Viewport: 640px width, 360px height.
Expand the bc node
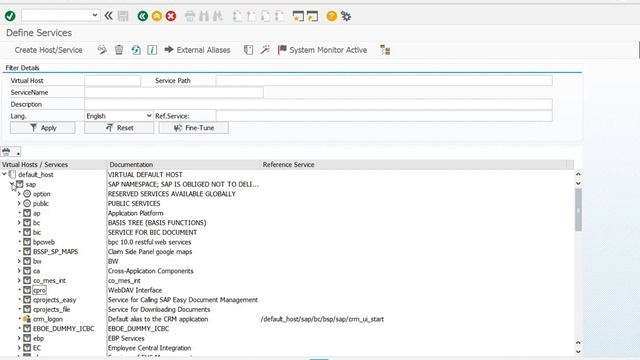pyautogui.click(x=19, y=222)
